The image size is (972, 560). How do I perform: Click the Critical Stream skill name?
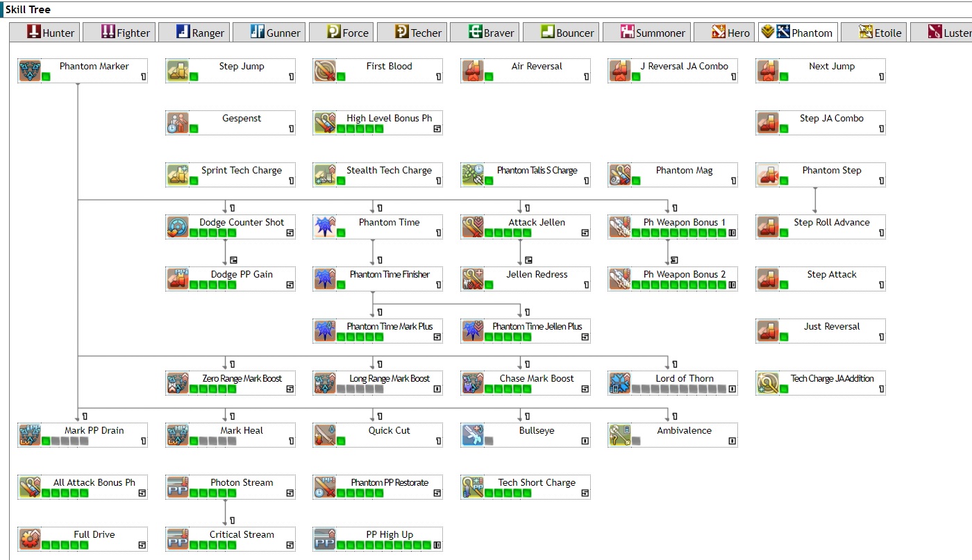click(242, 534)
